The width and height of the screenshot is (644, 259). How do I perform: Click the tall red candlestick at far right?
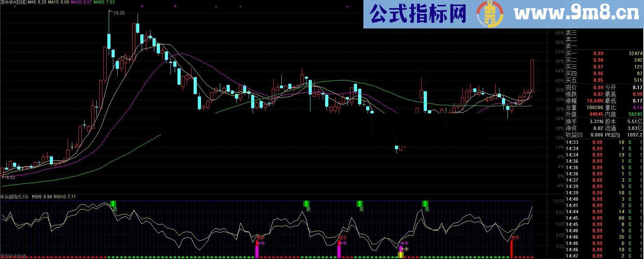tap(532, 75)
